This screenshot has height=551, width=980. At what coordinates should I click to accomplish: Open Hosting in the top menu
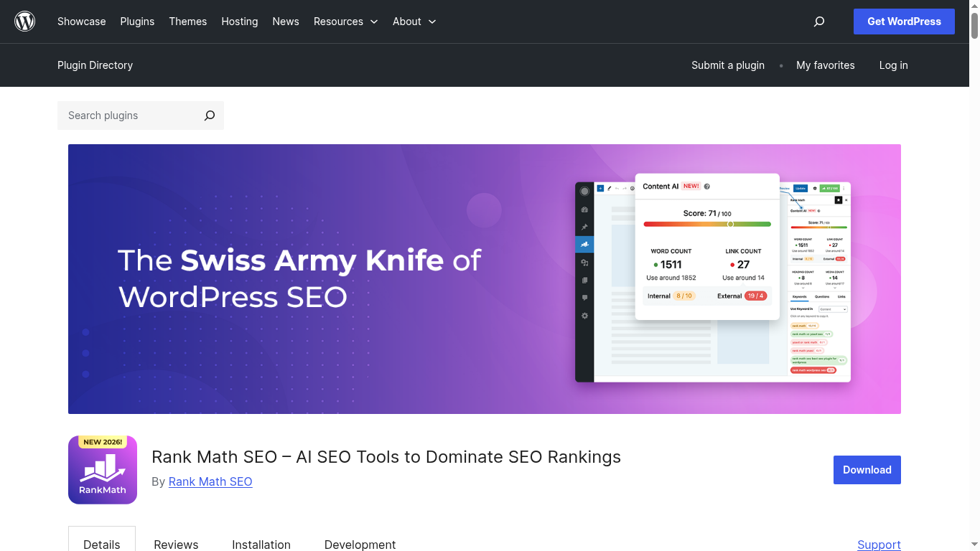pos(240,22)
